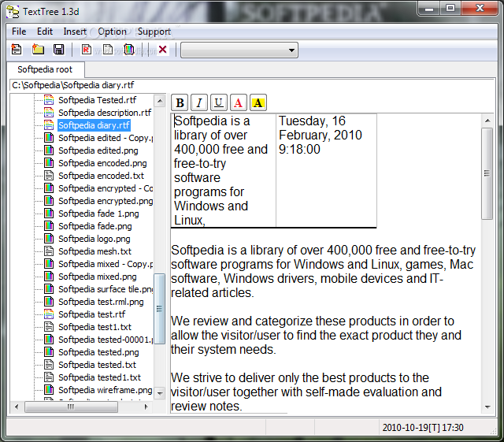Click icon next to Softpedia test.rml.png
Viewport: 504px width, 442px height.
(x=49, y=302)
